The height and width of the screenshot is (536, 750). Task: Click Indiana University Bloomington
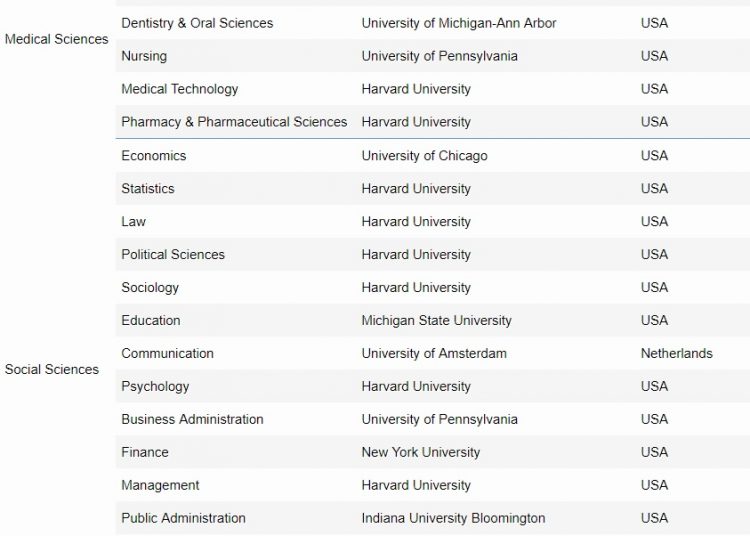click(453, 518)
